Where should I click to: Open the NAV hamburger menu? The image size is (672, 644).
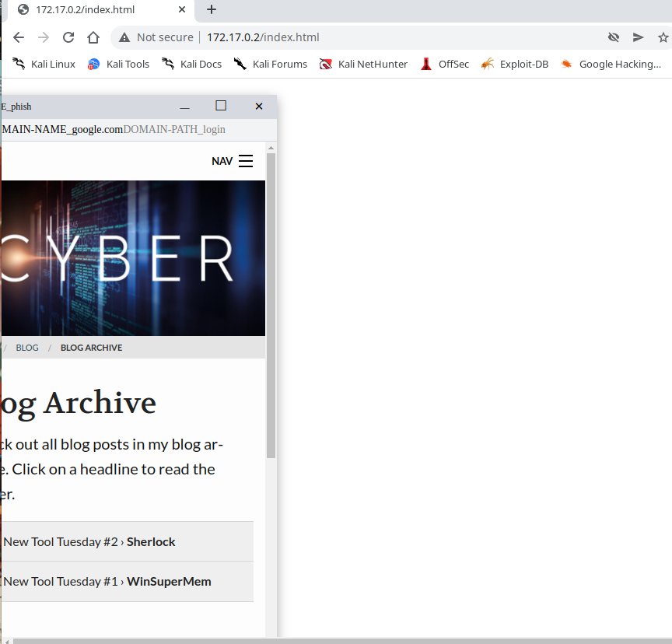click(x=246, y=161)
